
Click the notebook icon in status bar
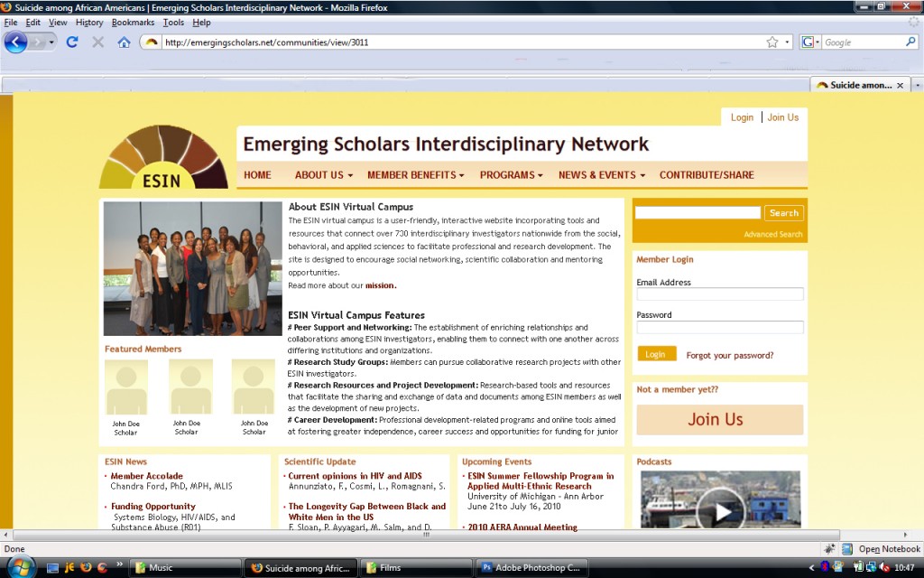[847, 549]
